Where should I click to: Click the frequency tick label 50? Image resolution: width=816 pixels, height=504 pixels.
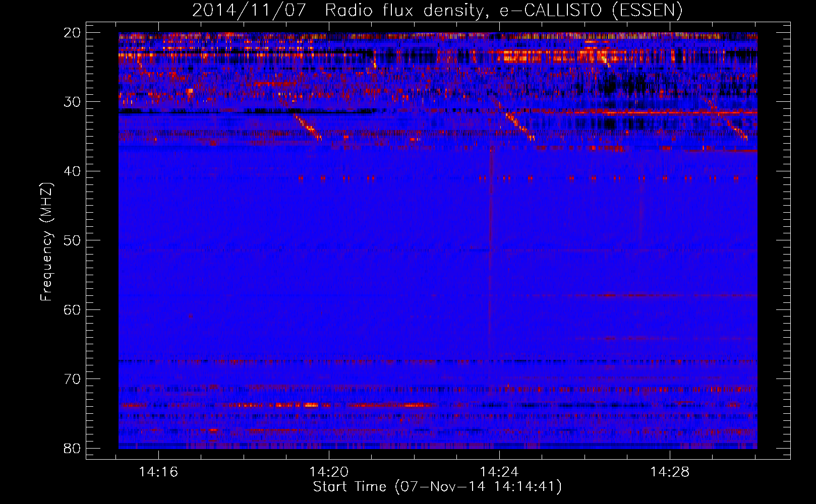[73, 240]
